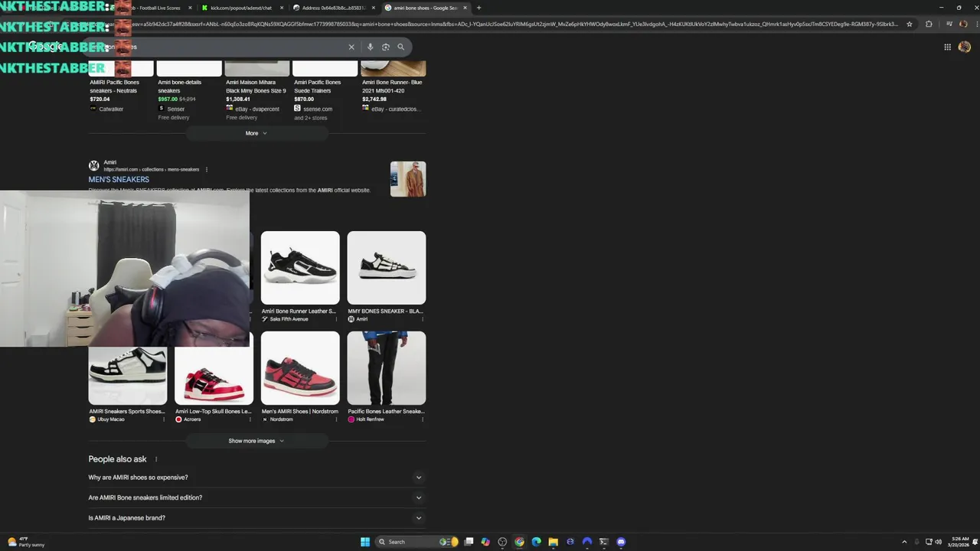Screen dimensions: 980x551
Task: Open Amiri Low-Top Skull Bones image
Action: point(214,368)
